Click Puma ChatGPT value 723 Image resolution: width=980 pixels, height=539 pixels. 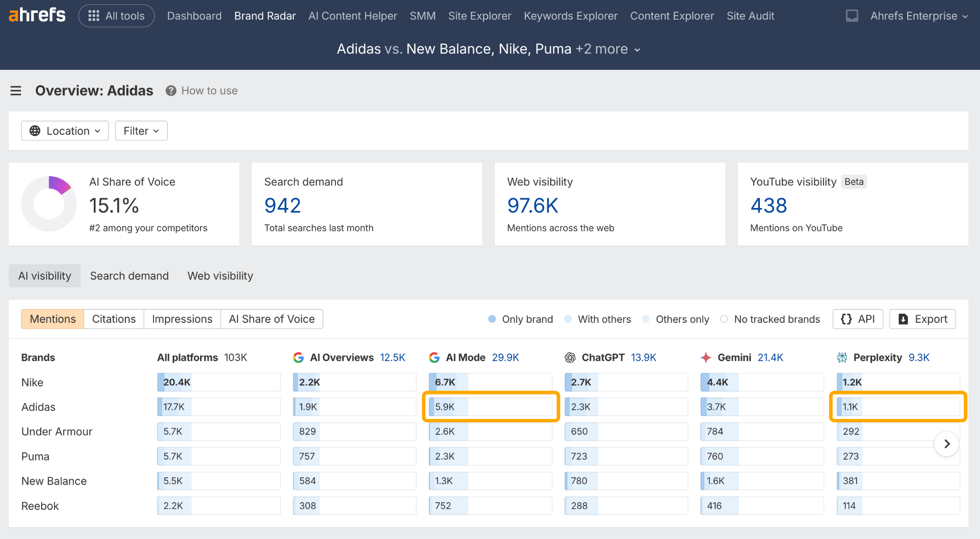click(626, 456)
